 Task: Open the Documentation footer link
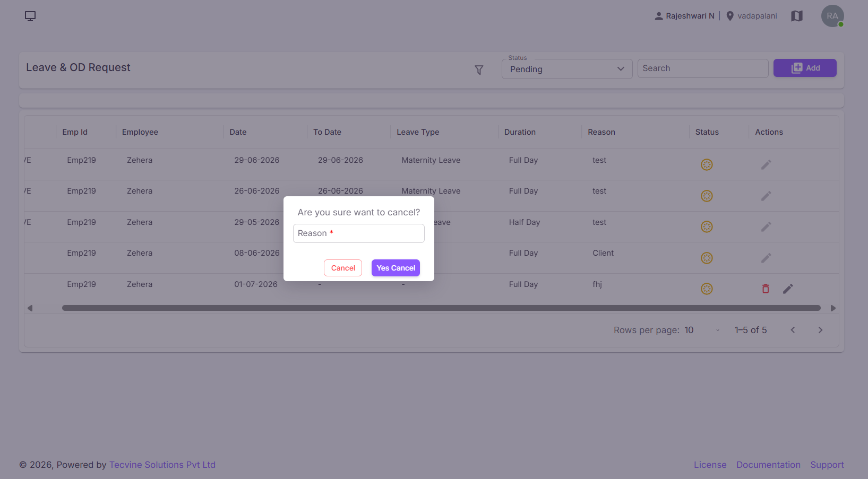(768, 465)
